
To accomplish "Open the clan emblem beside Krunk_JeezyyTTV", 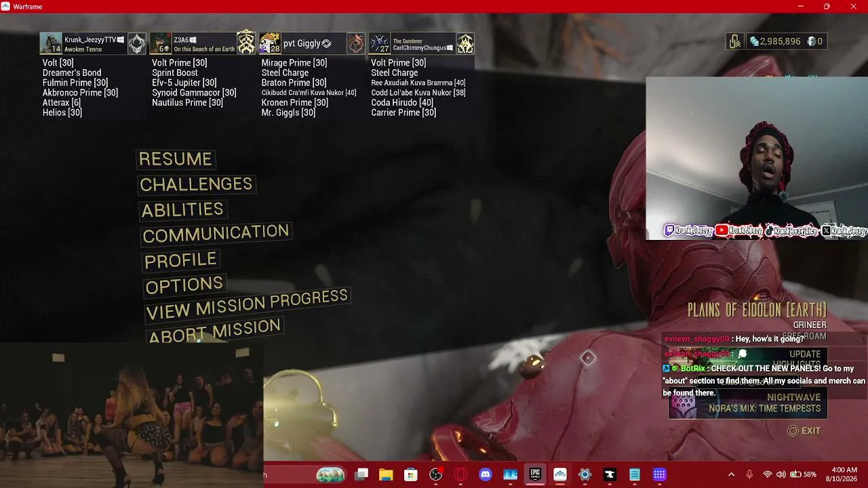I will [x=136, y=43].
